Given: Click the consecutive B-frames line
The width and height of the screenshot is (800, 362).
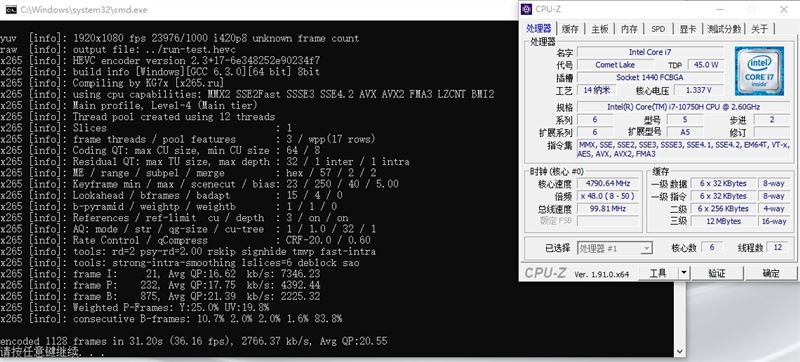Looking at the screenshot, I should pos(171,319).
